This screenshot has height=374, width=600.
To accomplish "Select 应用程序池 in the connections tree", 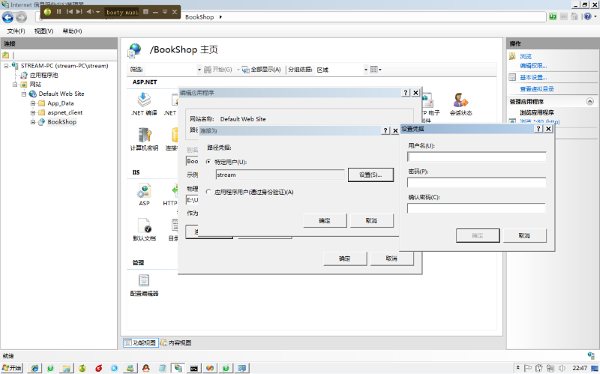I will pyautogui.click(x=44, y=75).
